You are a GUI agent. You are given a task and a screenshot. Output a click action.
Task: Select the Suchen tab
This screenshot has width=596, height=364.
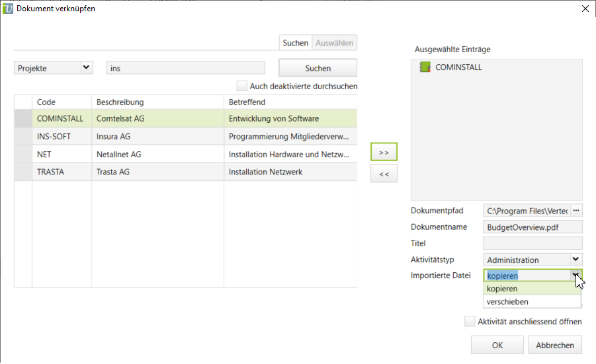point(296,43)
